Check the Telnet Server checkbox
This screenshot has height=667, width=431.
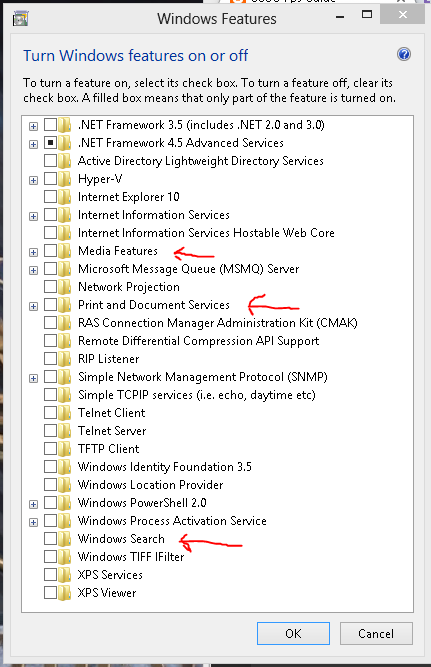50,430
